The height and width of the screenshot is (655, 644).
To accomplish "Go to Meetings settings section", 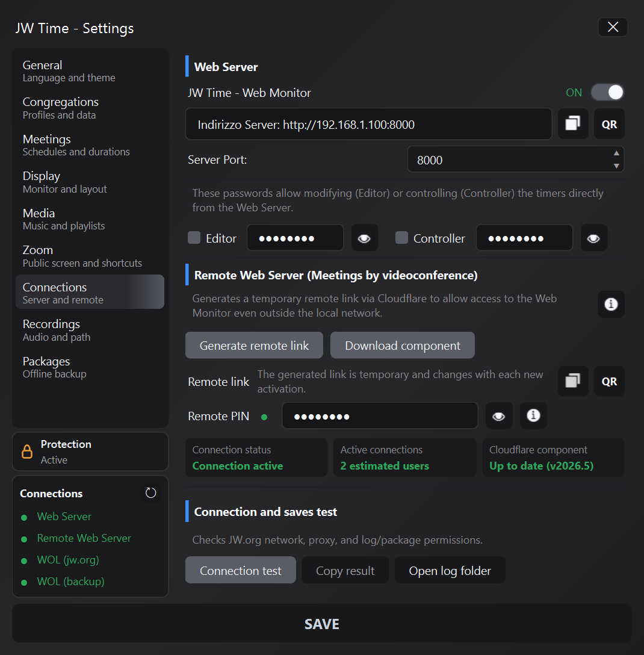I will (90, 145).
